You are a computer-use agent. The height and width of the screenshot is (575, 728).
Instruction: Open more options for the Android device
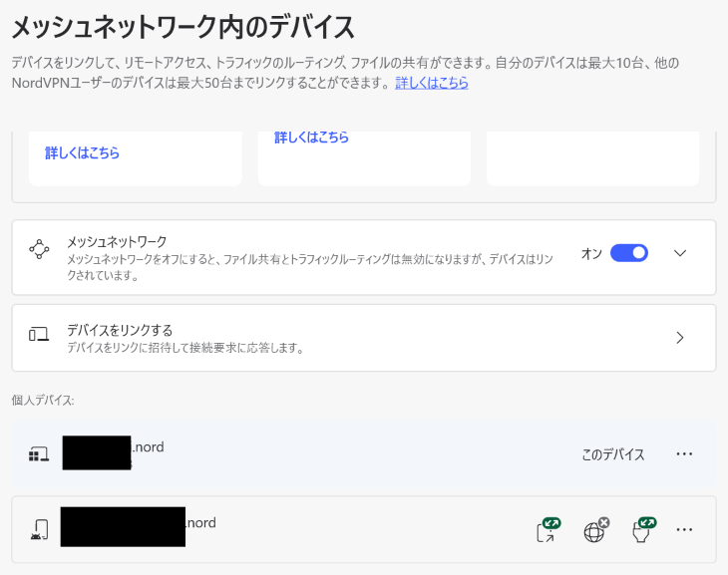pos(684,529)
